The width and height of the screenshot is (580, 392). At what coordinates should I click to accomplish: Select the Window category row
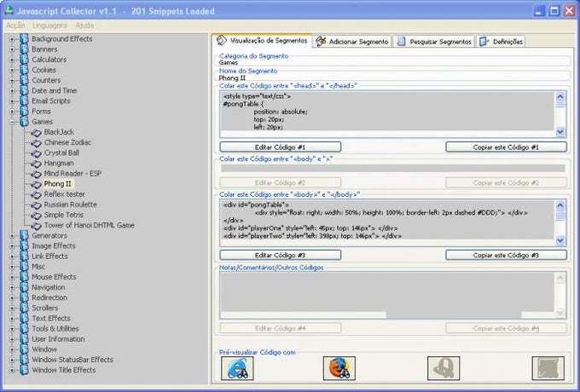click(44, 349)
